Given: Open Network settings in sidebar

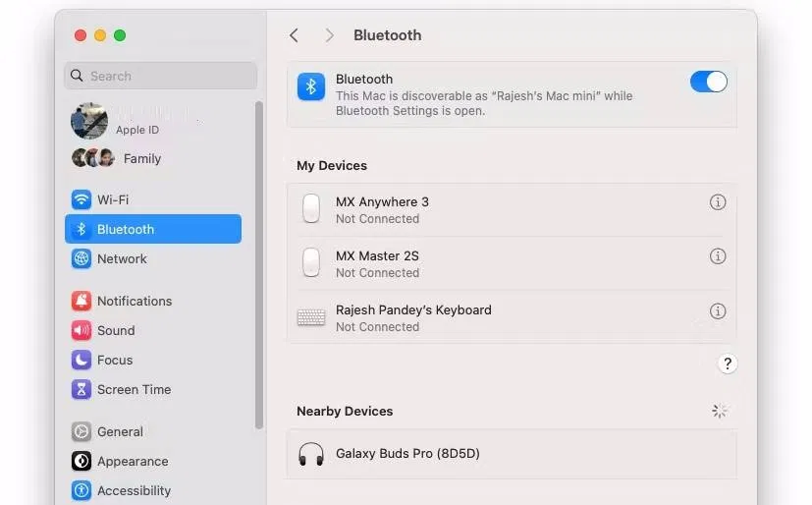Looking at the screenshot, I should point(153,258).
